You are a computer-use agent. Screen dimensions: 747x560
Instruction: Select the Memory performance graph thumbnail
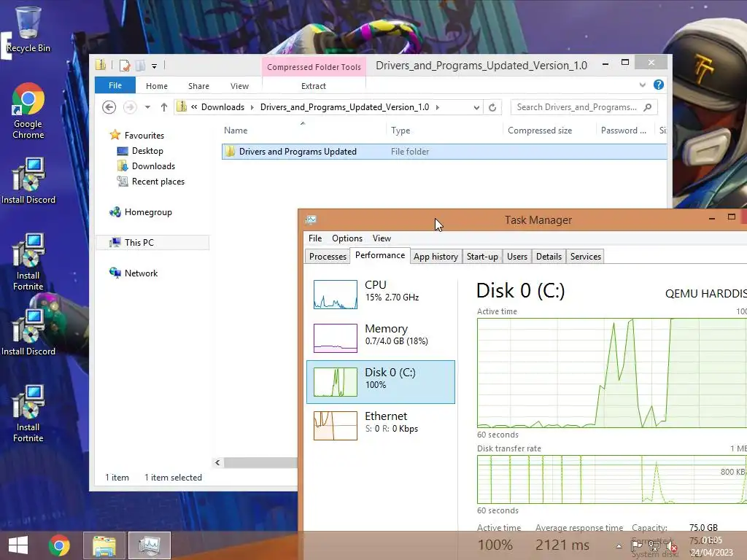(x=336, y=338)
